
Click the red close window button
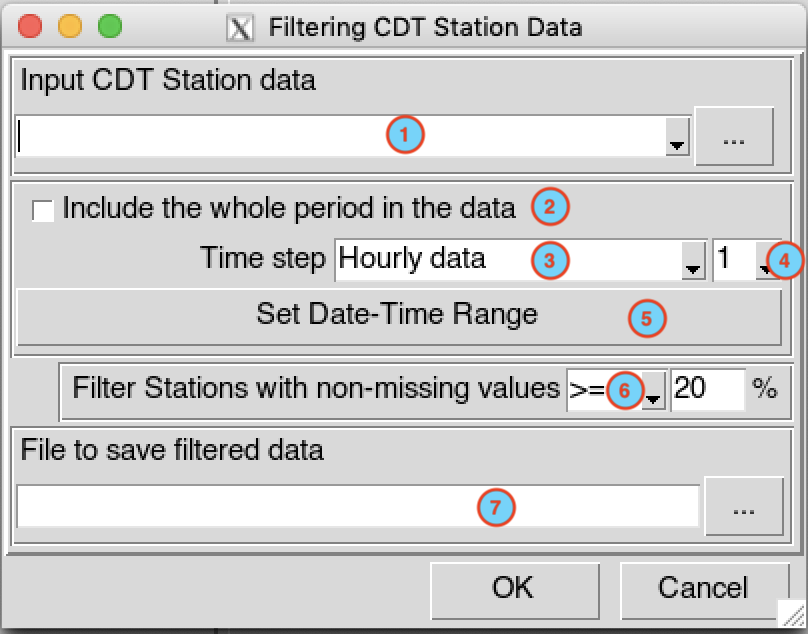tap(30, 26)
